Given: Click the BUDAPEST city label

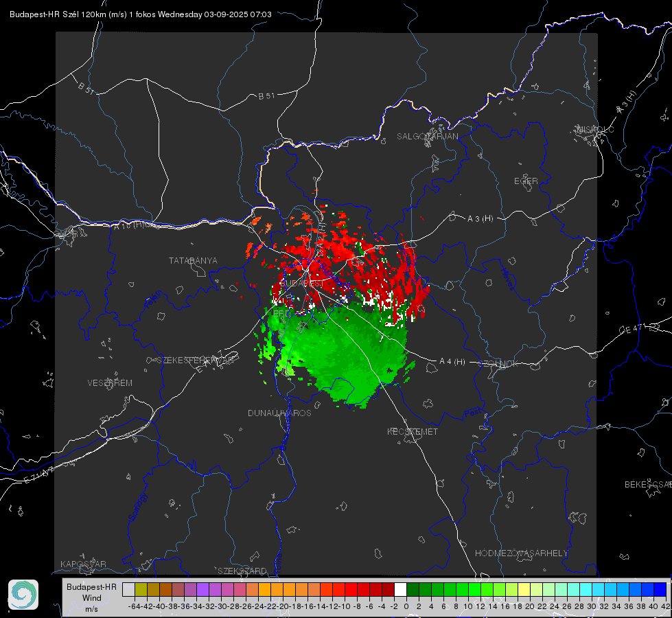Looking at the screenshot, I should 301,284.
